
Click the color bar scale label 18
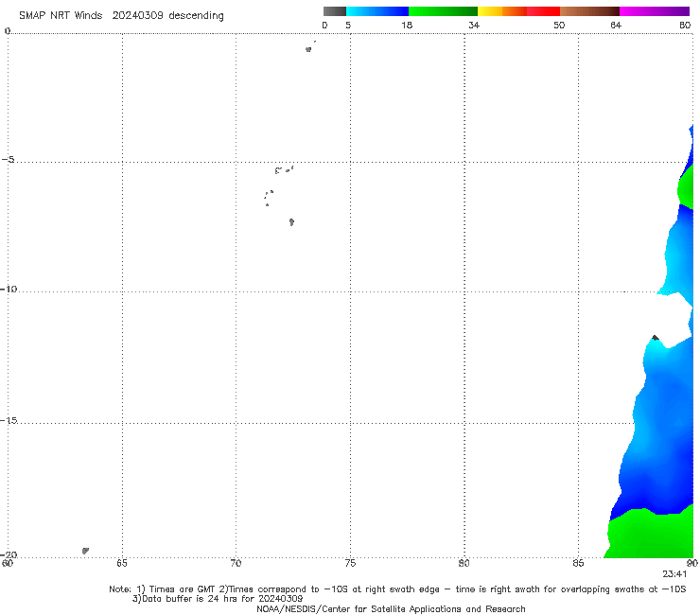(407, 25)
